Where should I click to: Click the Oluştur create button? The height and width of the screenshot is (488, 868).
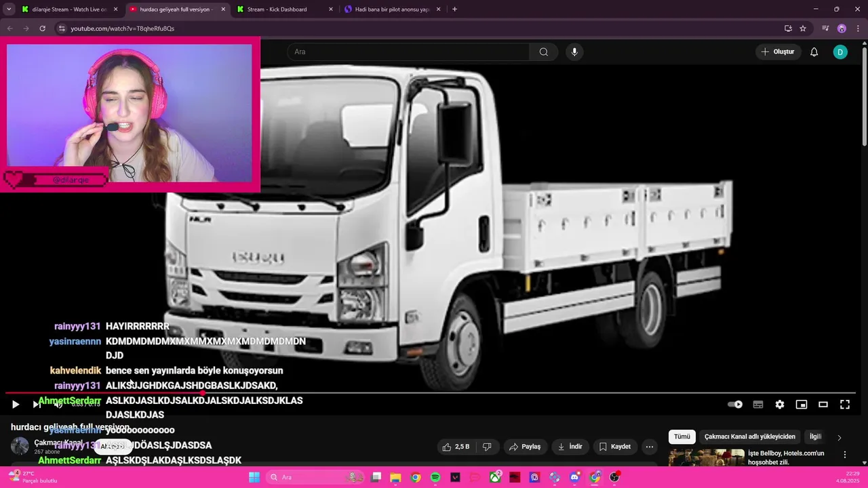click(x=778, y=52)
